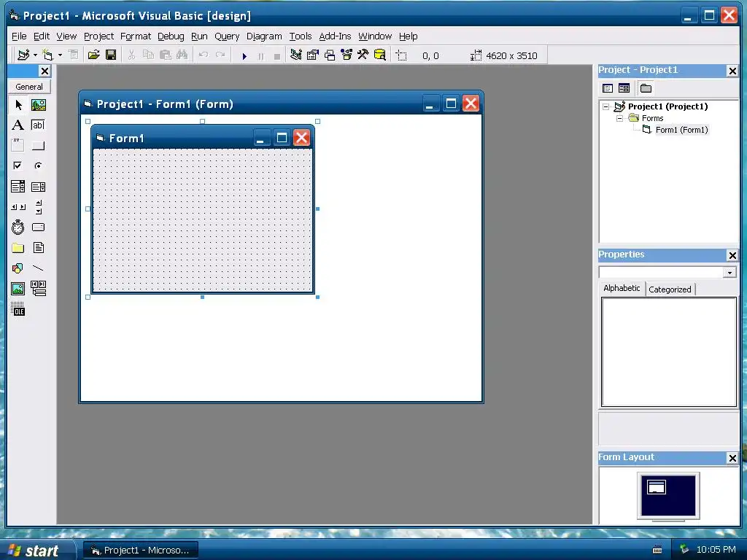Select the CommandButton control tool
This screenshot has height=560, width=747.
[39, 146]
